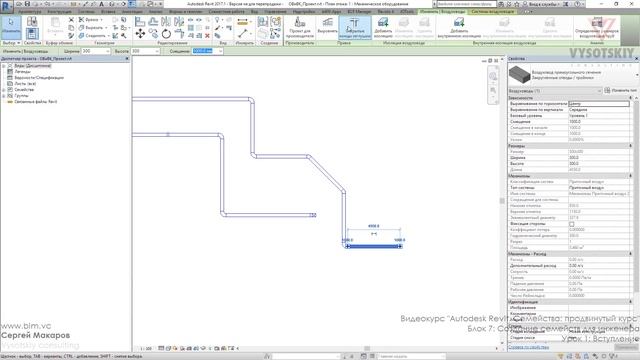Viewport: 640px width, 360px height.
Task: Click the steering wheel navigation icon in view
Action: pos(493,76)
